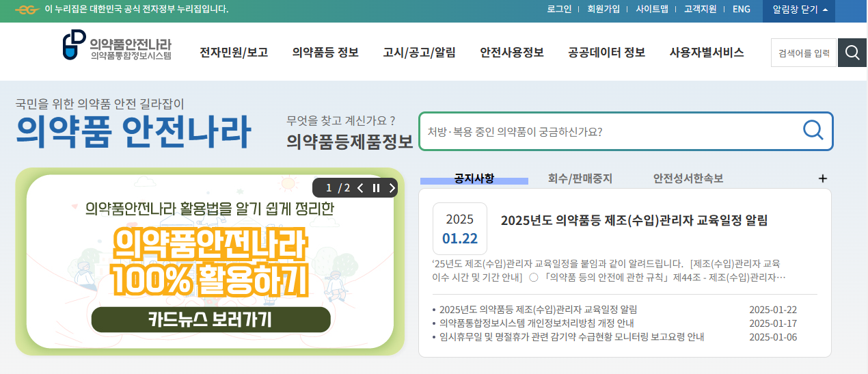Click the e-government emblem icon
868x374 pixels.
(27, 10)
